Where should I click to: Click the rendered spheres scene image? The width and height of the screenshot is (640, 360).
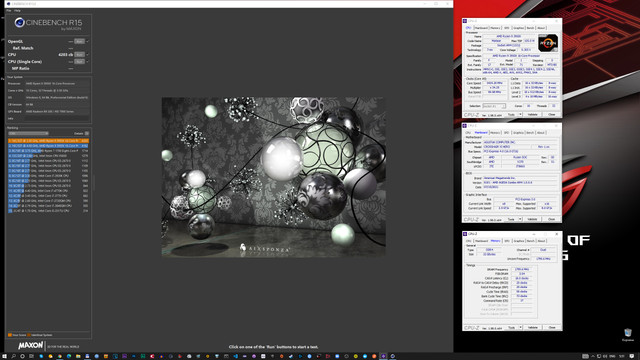pos(273,177)
